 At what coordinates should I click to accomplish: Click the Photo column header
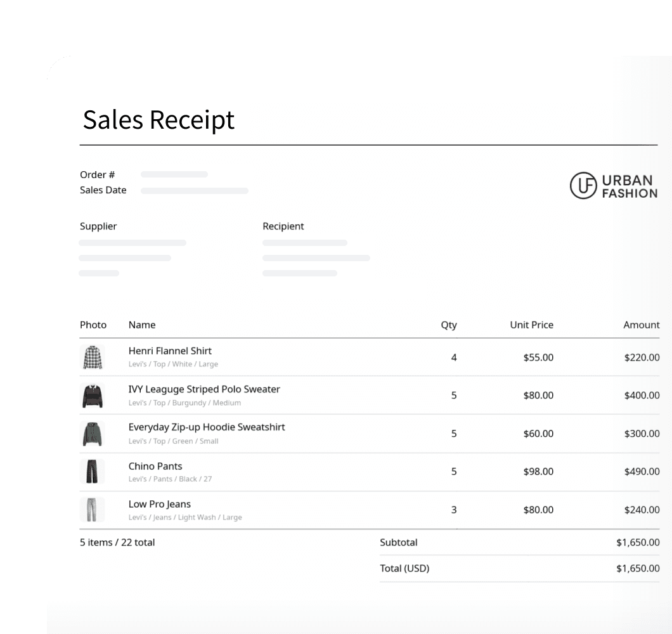pyautogui.click(x=93, y=325)
